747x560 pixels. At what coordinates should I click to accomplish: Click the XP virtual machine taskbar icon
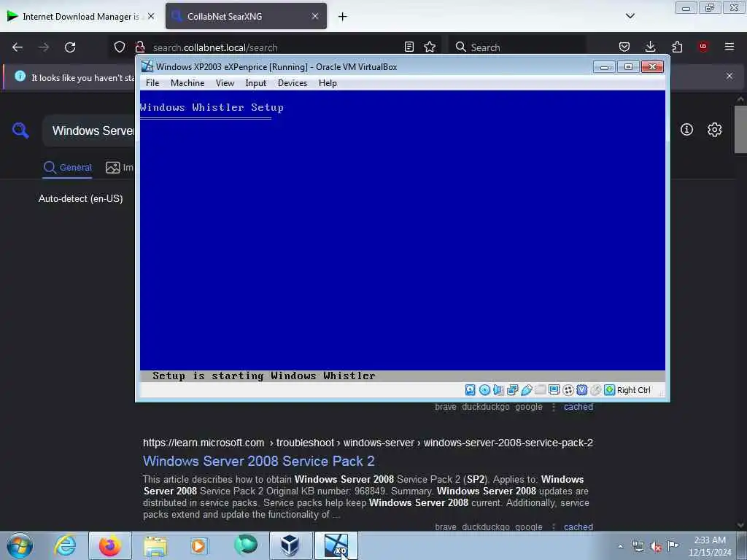pyautogui.click(x=336, y=545)
